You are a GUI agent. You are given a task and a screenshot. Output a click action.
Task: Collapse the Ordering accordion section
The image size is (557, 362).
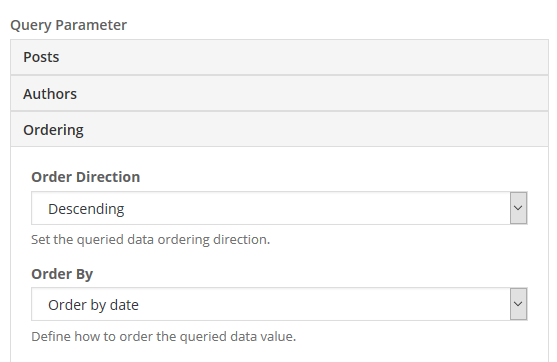click(x=279, y=130)
